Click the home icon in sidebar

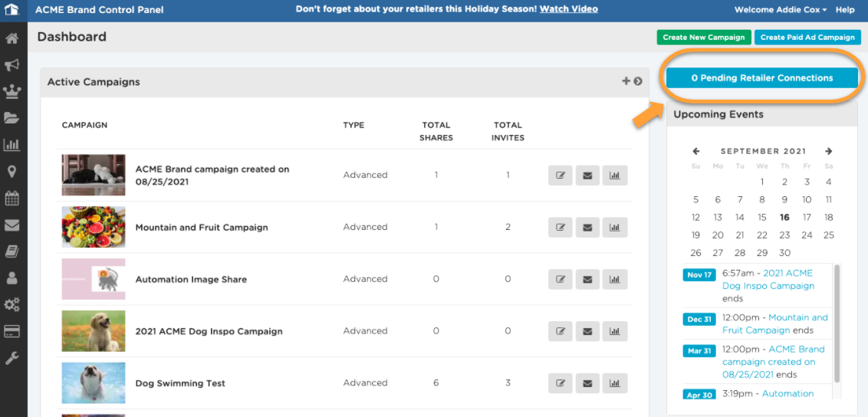pyautogui.click(x=12, y=39)
